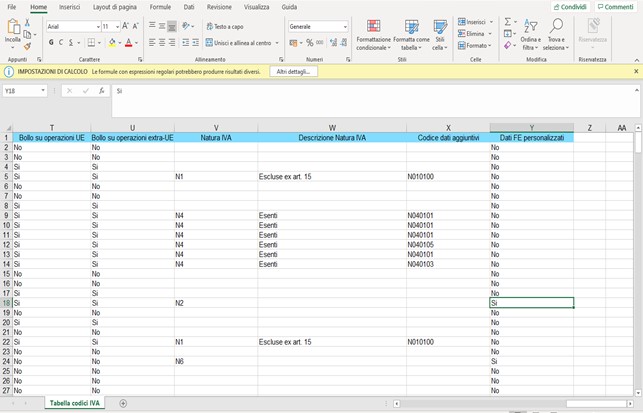Click Altri dettagli... in the notification bar
Viewport: 643px width, 413px height.
pos(293,72)
